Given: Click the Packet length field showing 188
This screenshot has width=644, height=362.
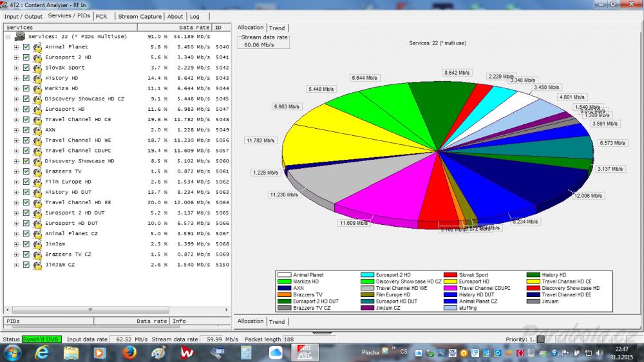Looking at the screenshot, I should coord(309,339).
